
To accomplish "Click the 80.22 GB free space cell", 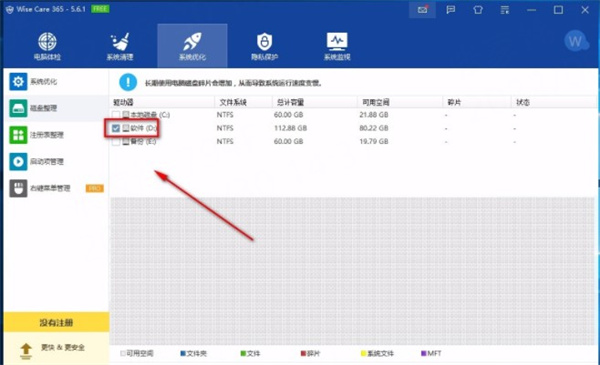I will coord(373,128).
